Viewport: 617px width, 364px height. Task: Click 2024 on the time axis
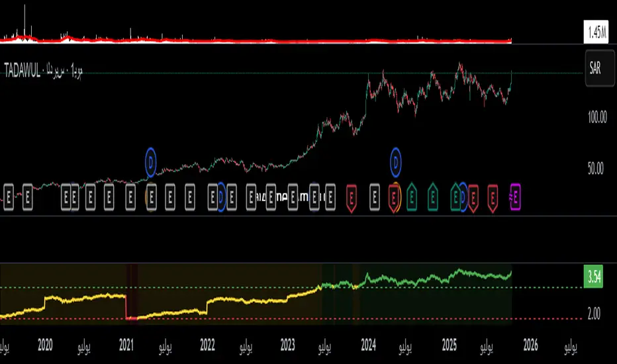click(x=369, y=345)
